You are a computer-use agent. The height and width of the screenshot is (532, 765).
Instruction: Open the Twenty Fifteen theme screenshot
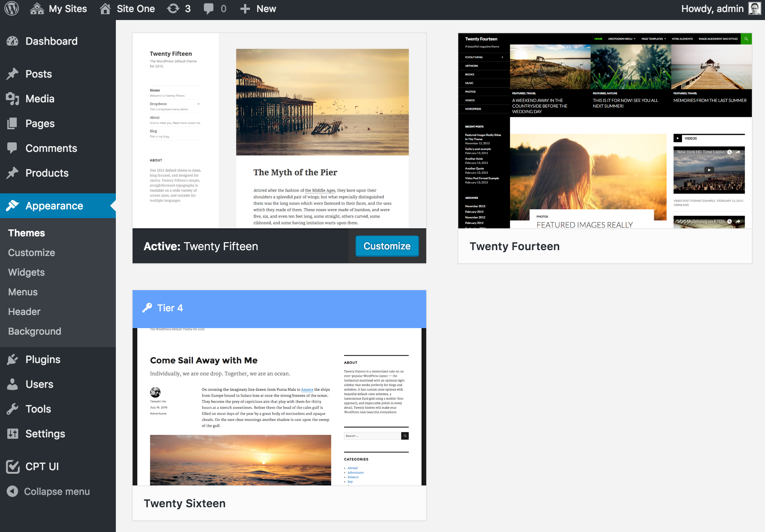(279, 131)
